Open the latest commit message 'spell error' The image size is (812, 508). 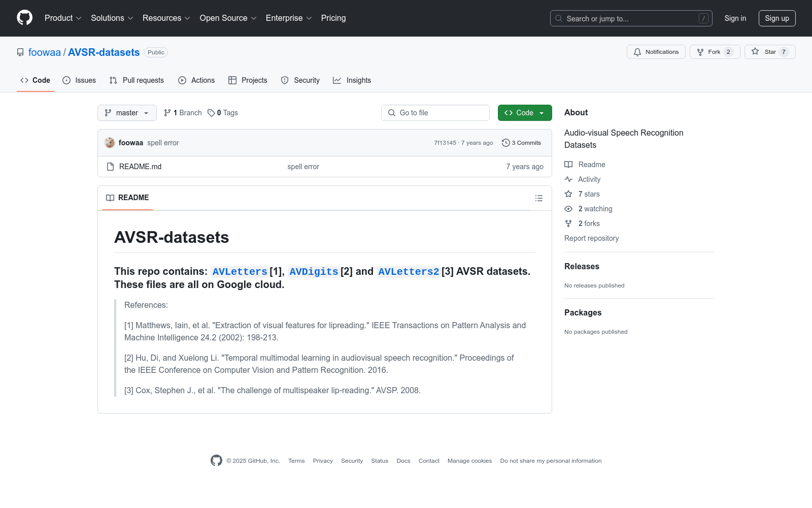pos(163,143)
